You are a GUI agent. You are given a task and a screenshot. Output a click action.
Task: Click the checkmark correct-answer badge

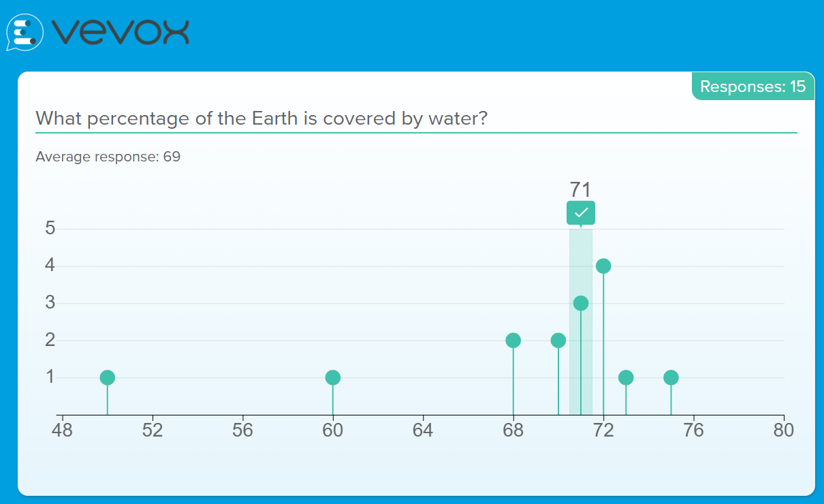coord(581,212)
